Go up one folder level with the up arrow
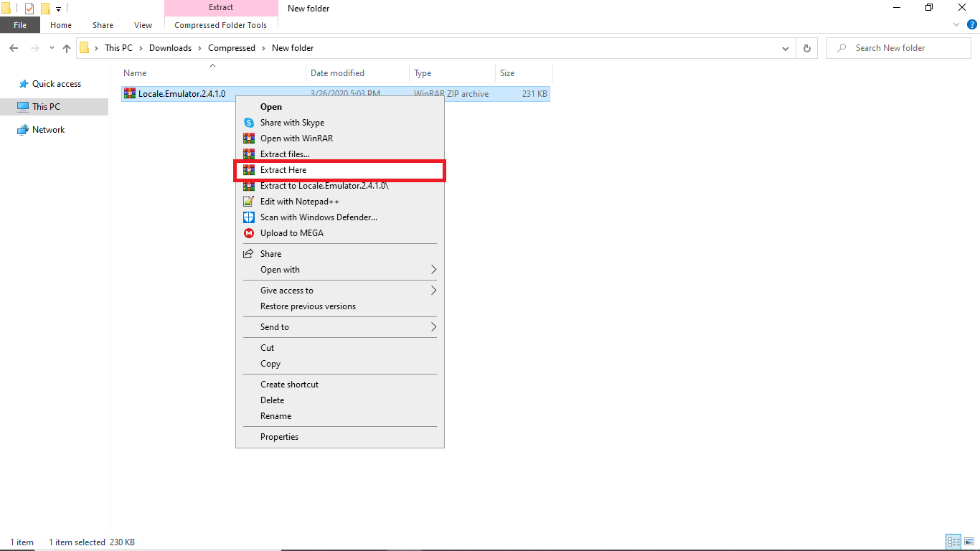This screenshot has width=980, height=551. (67, 48)
